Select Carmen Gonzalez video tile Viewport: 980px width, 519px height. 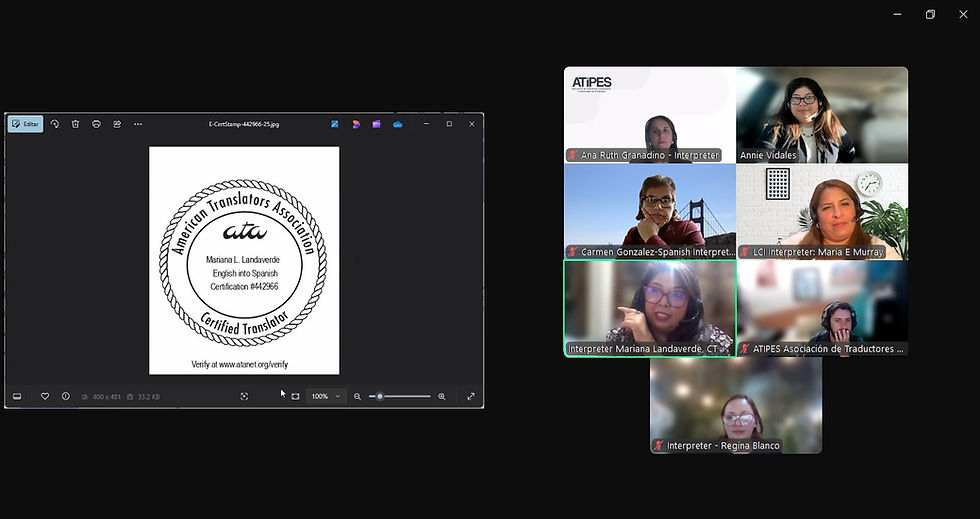650,212
